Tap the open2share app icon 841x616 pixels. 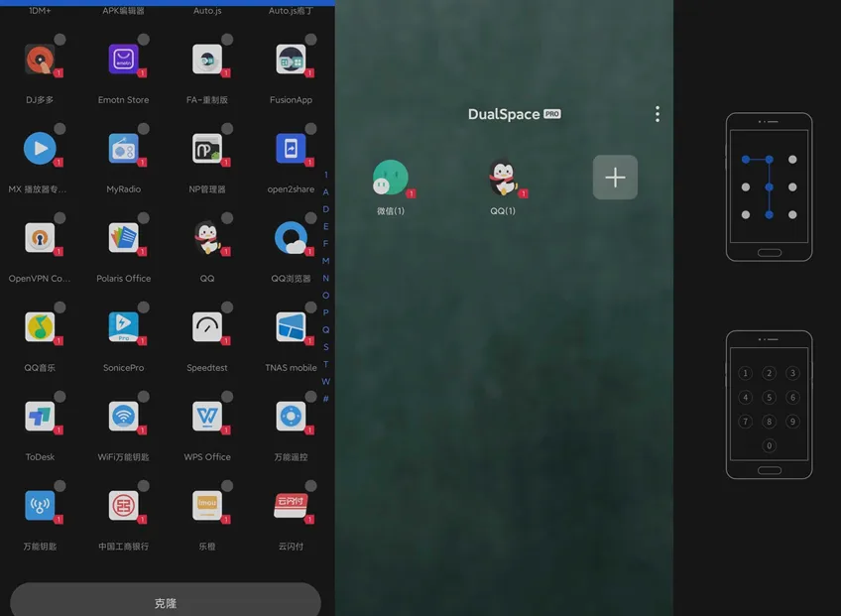coord(291,148)
